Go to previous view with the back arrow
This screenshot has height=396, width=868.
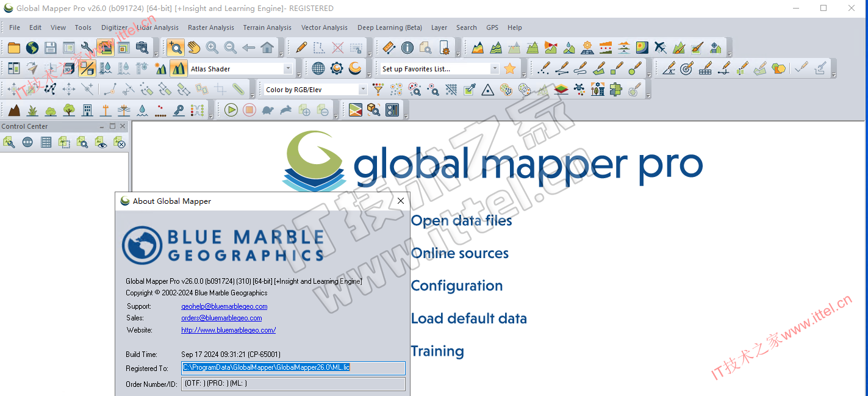click(x=248, y=48)
